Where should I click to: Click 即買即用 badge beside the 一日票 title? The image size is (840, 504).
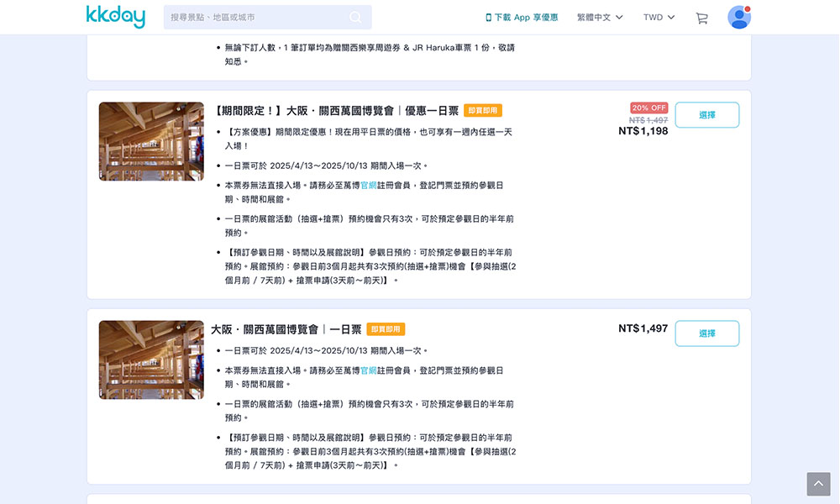pos(386,328)
